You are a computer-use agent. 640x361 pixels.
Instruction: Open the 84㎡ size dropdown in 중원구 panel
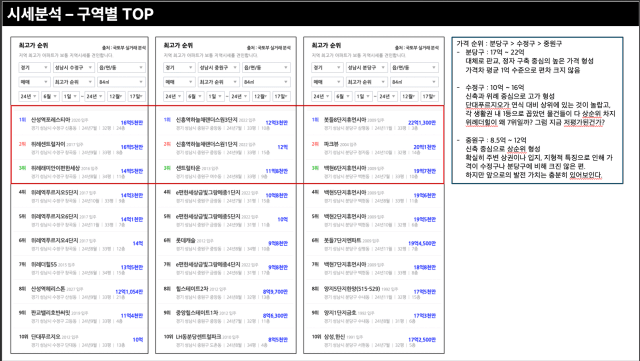pos(267,82)
